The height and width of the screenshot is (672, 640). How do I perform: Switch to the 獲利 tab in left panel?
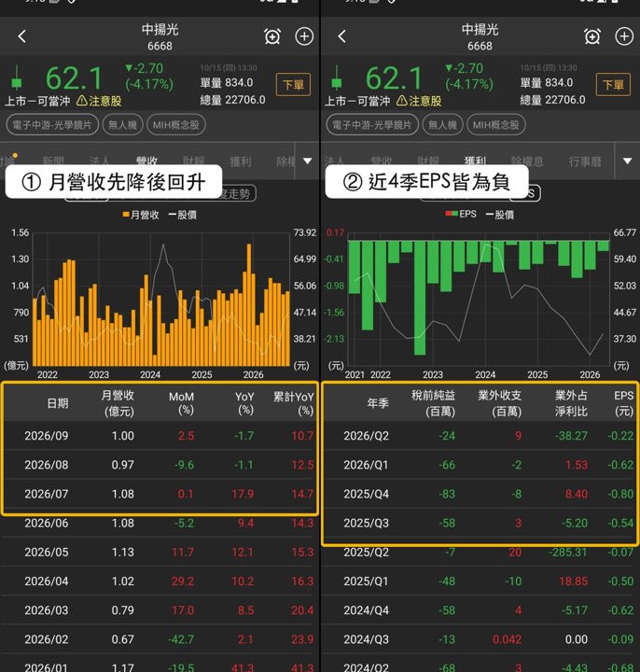tap(241, 161)
